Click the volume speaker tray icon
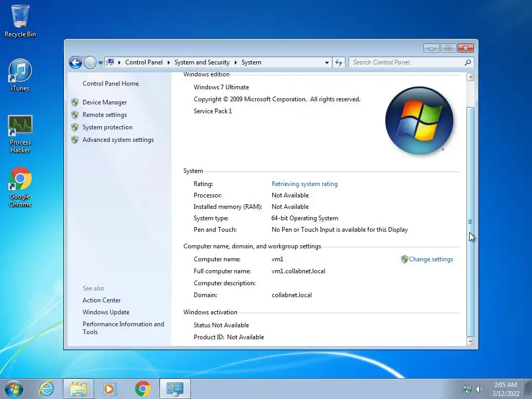Viewport: 532px width, 399px height. [479, 389]
